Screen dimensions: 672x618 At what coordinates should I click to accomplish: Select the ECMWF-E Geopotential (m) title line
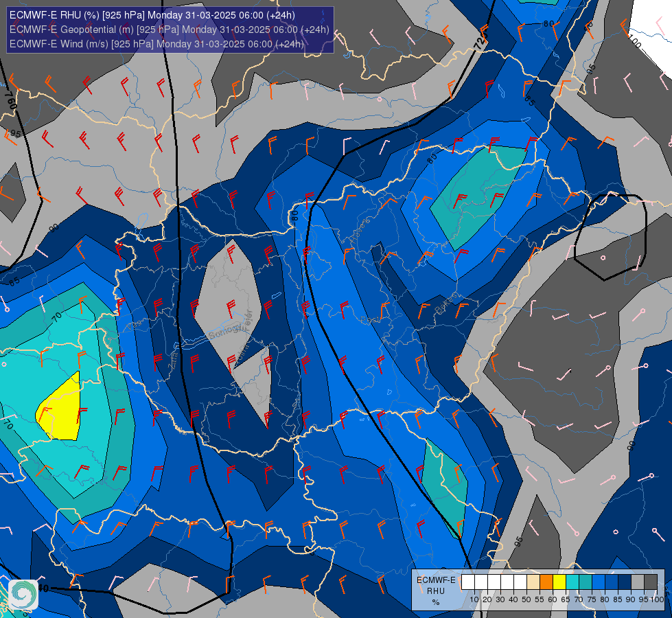(x=170, y=30)
